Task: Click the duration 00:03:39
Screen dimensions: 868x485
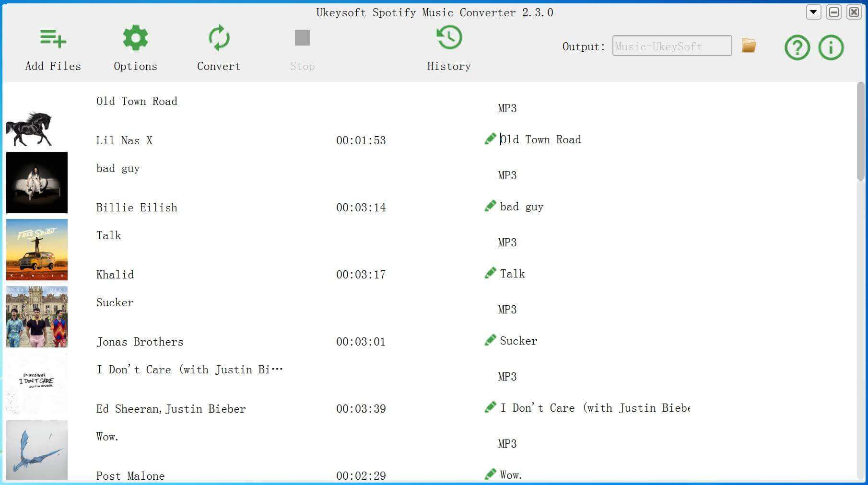Action: click(x=361, y=409)
